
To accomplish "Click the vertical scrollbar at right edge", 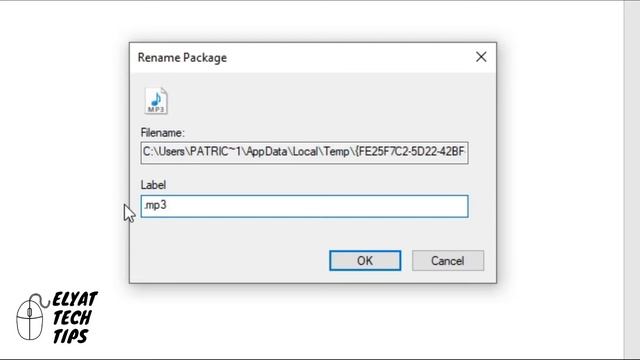I will 631,180.
